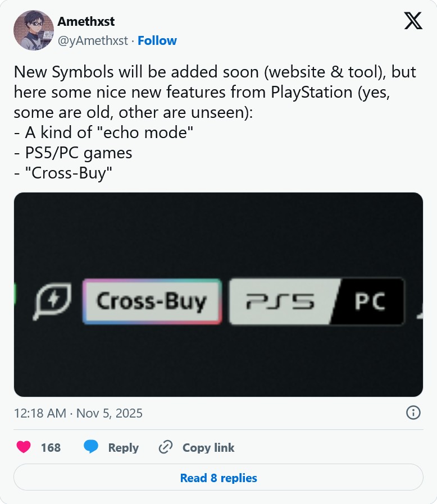The width and height of the screenshot is (437, 504).
Task: Open Amethxst's profile avatar
Action: 33,30
